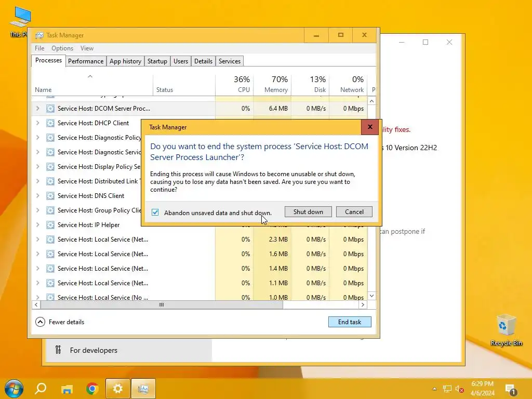Sort processes by Memory column
Image resolution: width=532 pixels, height=399 pixels.
272,85
